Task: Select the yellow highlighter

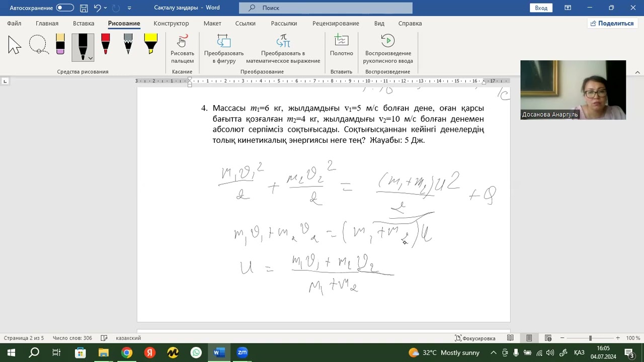Action: tap(151, 44)
